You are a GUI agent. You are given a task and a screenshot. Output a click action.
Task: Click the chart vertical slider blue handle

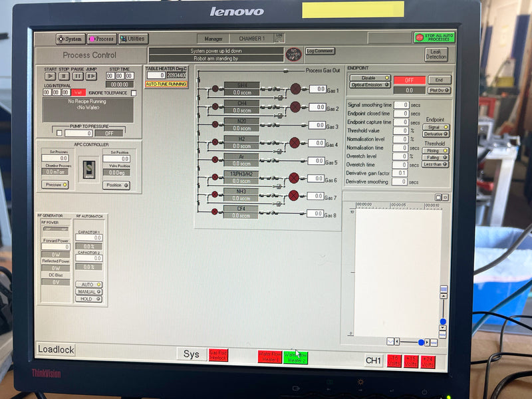click(443, 321)
